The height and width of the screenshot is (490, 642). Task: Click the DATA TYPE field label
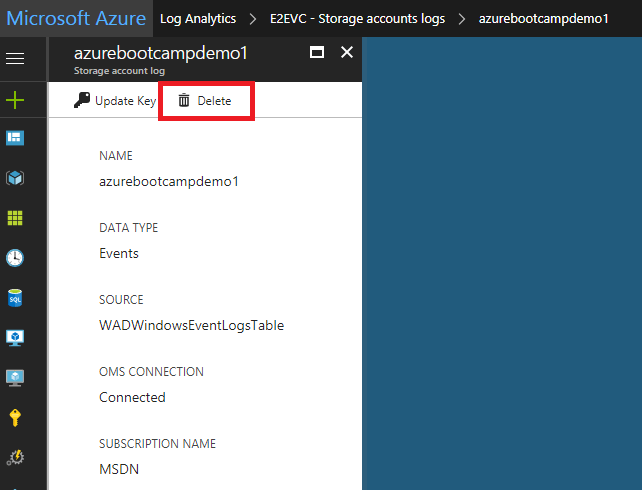129,228
